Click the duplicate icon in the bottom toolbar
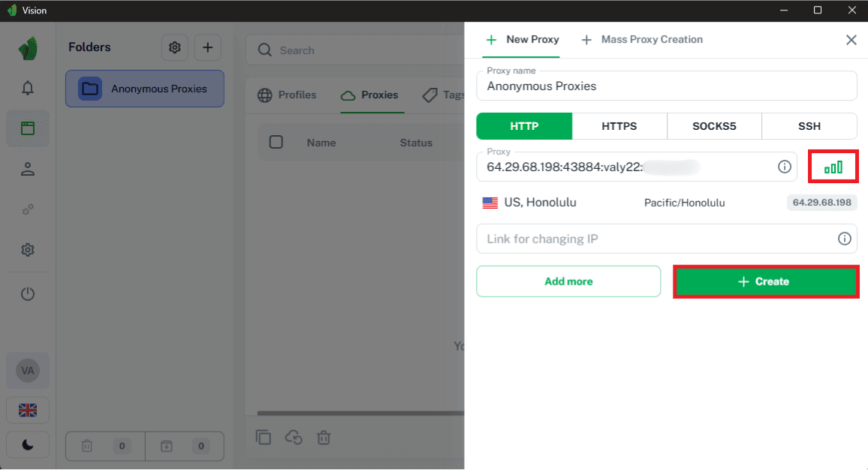 coord(264,436)
